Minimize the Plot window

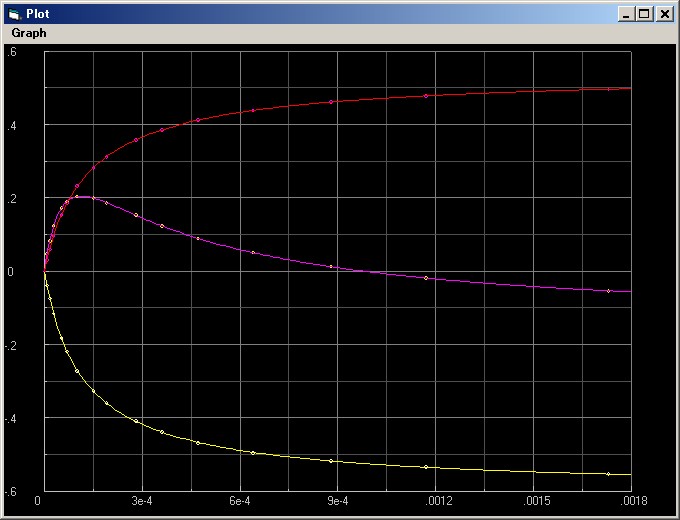(625, 14)
